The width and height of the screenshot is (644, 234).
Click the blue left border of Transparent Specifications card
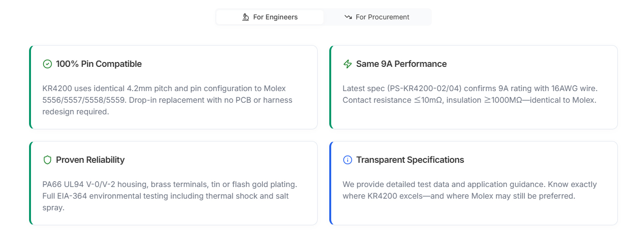tap(331, 183)
